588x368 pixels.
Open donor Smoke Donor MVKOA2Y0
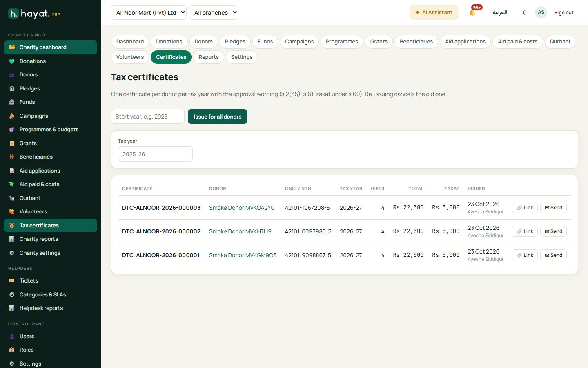(x=242, y=208)
